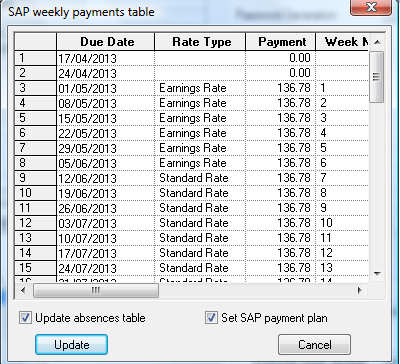Click horizontal scrollbar right arrow

click(x=360, y=290)
